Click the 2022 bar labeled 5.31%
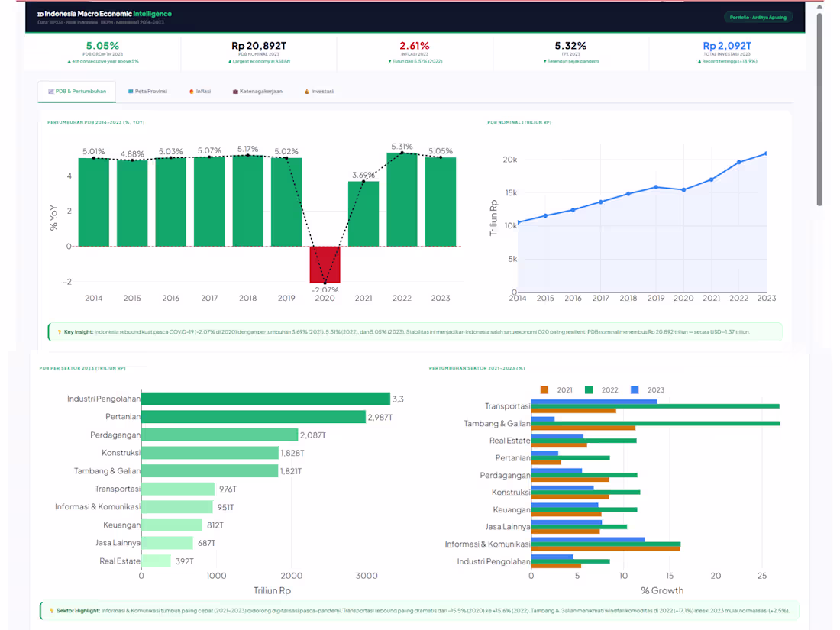This screenshot has width=840, height=630. [402, 200]
